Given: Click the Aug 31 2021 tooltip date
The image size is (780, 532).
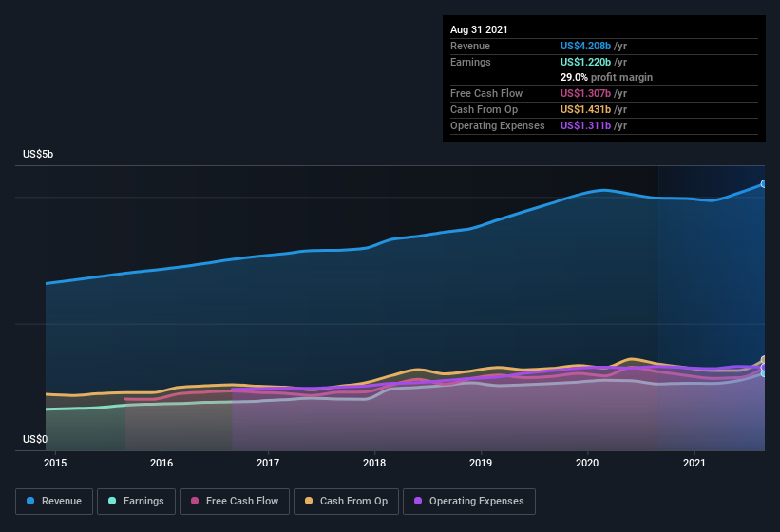Looking at the screenshot, I should [x=479, y=29].
